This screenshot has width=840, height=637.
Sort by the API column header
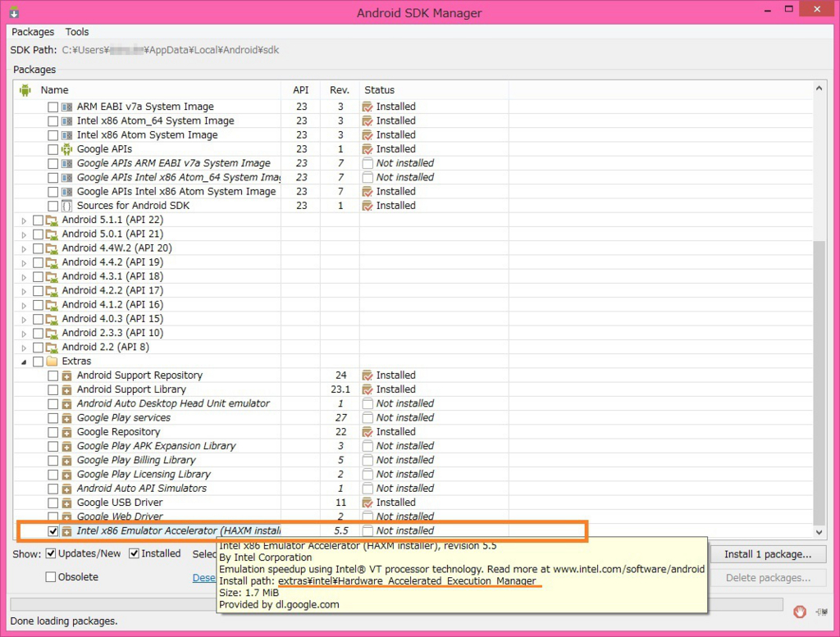tap(300, 90)
